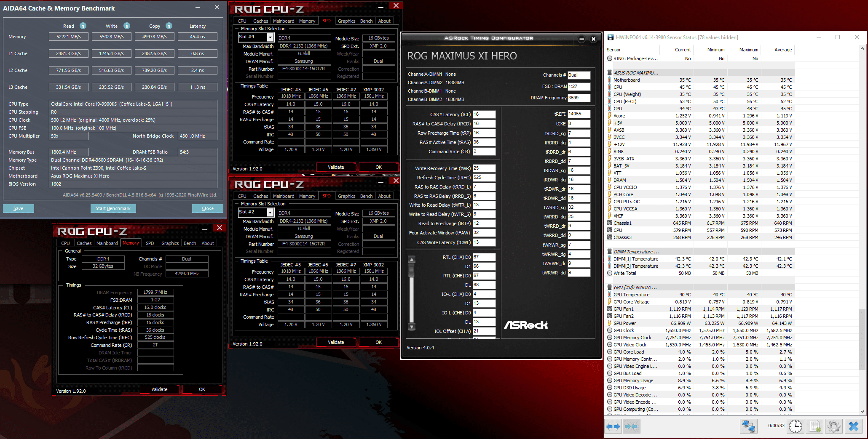Minimize the ASRock Timing Configurator window
Image resolution: width=868 pixels, height=439 pixels.
(x=581, y=39)
